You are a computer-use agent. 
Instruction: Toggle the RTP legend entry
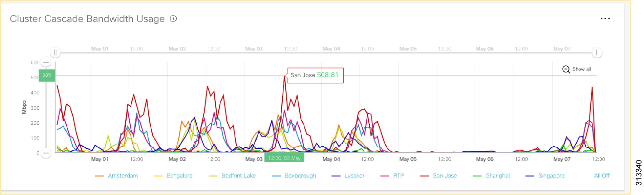(x=392, y=176)
